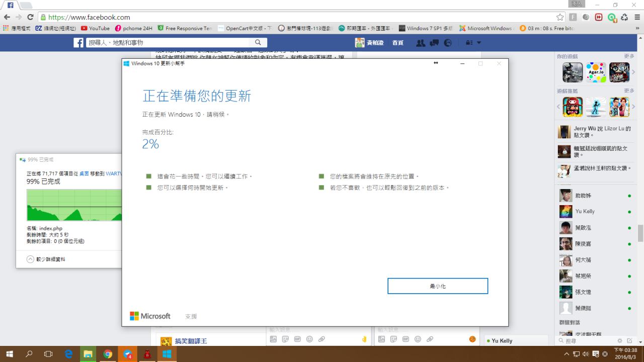
Task: Open the Chrome Apps bookmark shortcut
Action: pyautogui.click(x=17, y=28)
